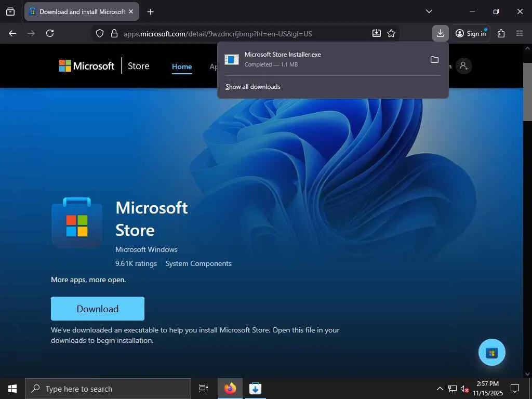The width and height of the screenshot is (532, 399).
Task: Open the clock and date flyout
Action: pos(487,389)
